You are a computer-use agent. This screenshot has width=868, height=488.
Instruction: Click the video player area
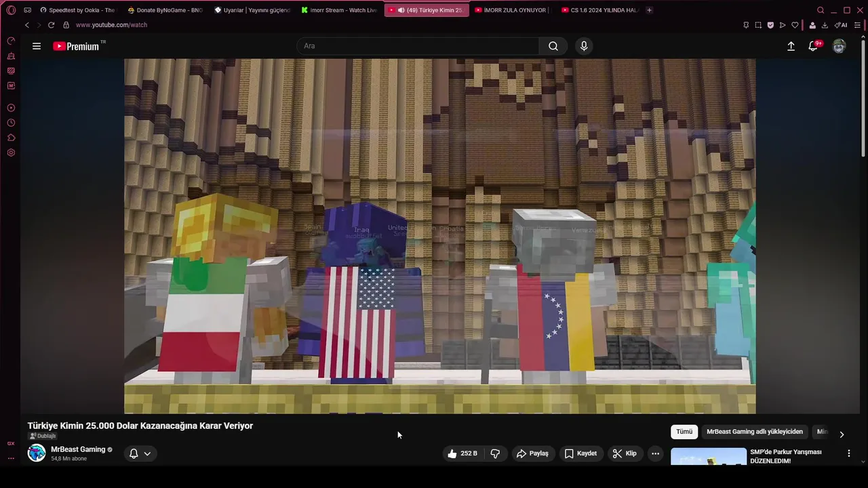tap(439, 236)
